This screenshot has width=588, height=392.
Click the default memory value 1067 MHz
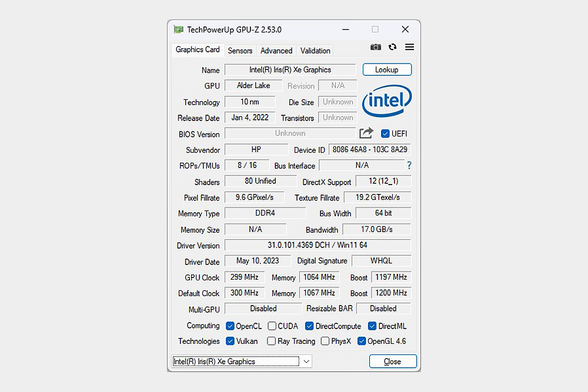click(x=319, y=293)
